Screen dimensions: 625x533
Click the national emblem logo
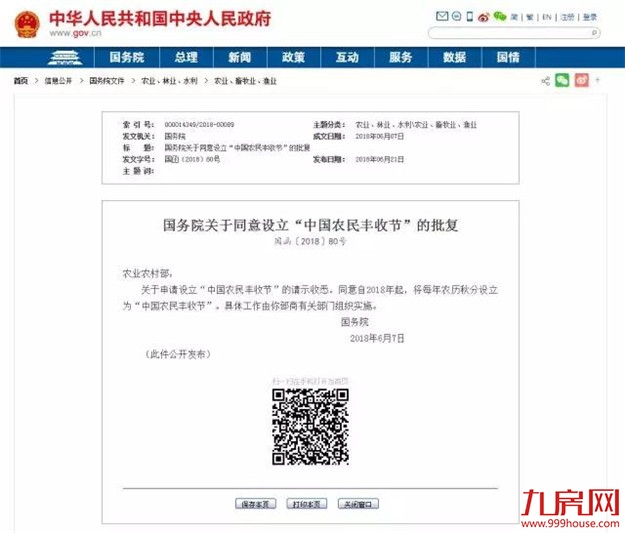click(x=27, y=25)
